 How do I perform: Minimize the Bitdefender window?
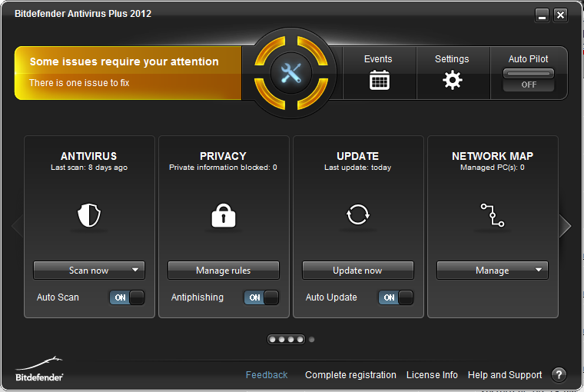[543, 15]
